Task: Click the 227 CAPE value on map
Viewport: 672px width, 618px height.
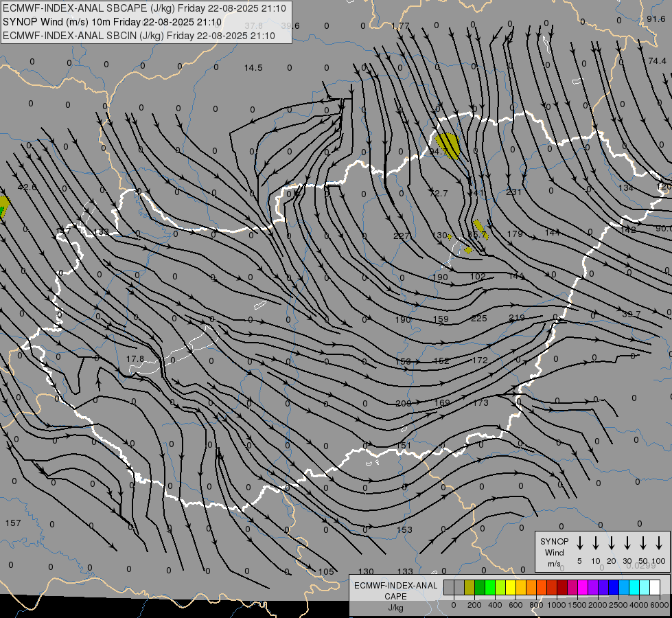Action: click(402, 236)
